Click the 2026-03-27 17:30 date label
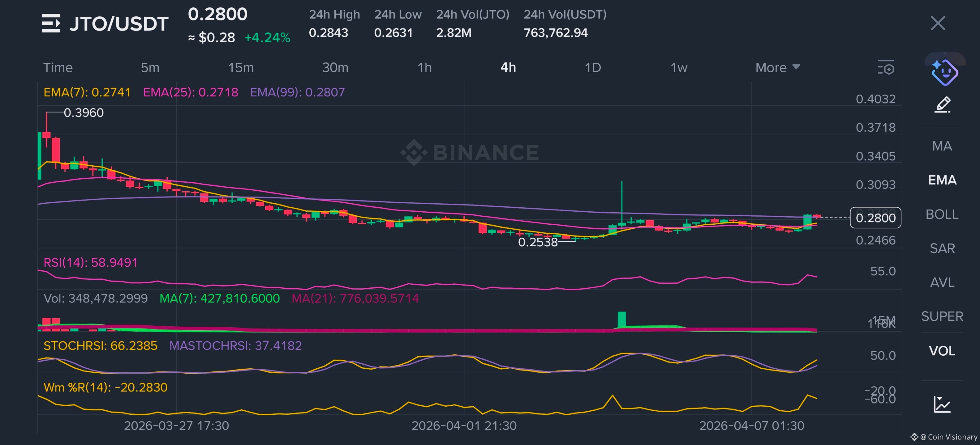 coord(177,426)
